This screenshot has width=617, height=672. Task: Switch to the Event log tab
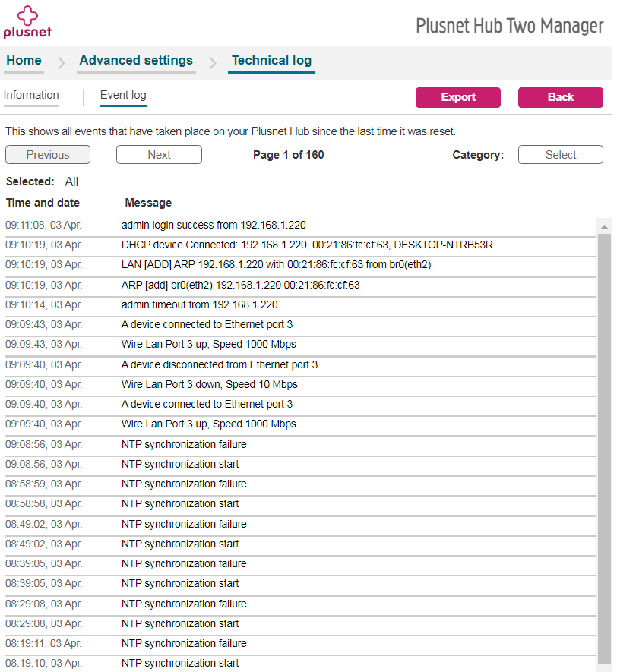(x=123, y=96)
